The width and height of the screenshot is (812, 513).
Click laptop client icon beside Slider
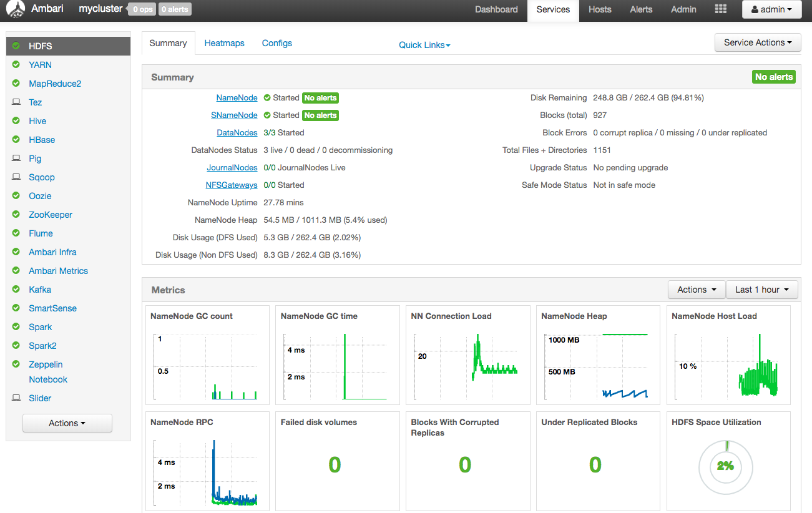[16, 398]
